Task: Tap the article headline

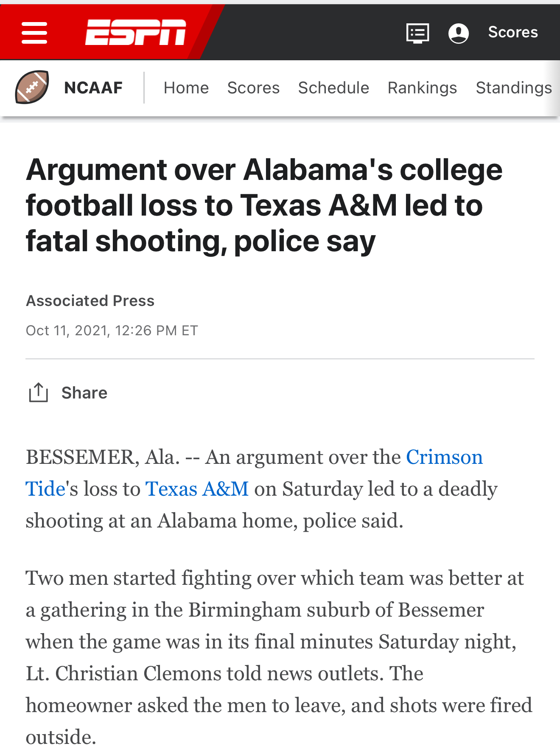Action: point(264,205)
